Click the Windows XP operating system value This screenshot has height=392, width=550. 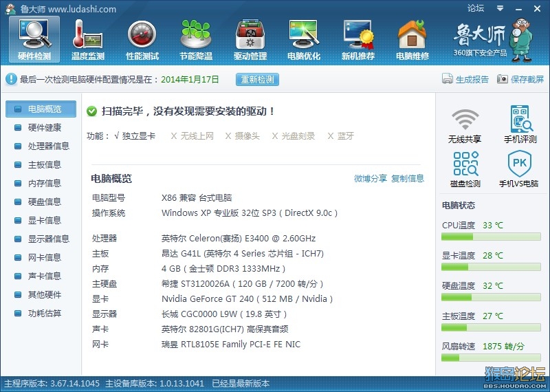tap(250, 213)
